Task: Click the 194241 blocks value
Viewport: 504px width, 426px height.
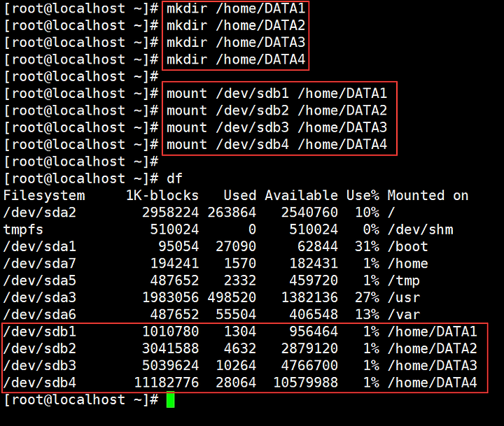Action: [x=174, y=264]
